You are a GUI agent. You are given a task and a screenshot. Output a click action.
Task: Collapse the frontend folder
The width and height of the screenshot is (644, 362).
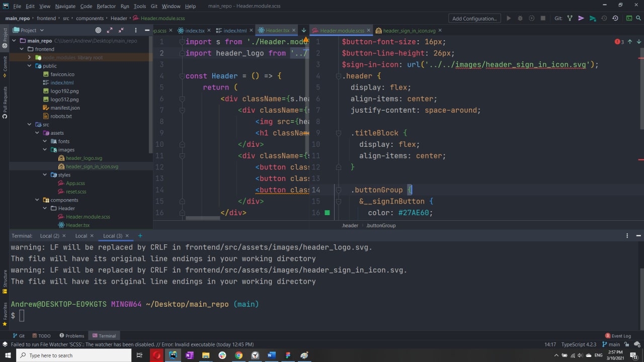[x=22, y=49]
